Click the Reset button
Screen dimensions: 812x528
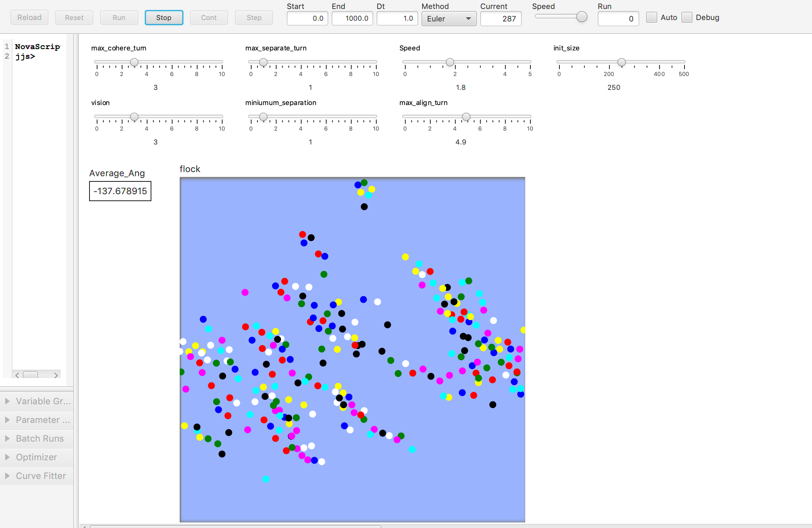(74, 18)
